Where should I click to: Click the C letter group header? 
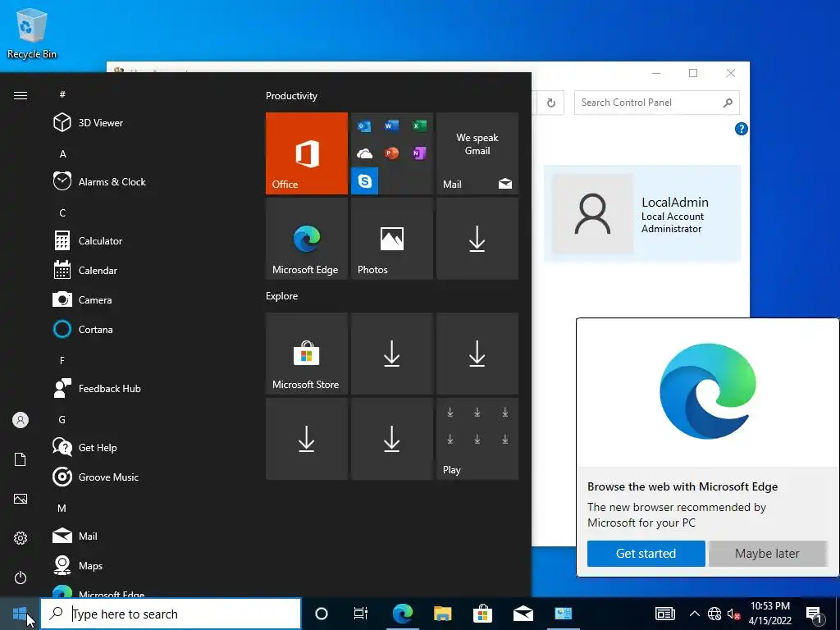pyautogui.click(x=62, y=212)
